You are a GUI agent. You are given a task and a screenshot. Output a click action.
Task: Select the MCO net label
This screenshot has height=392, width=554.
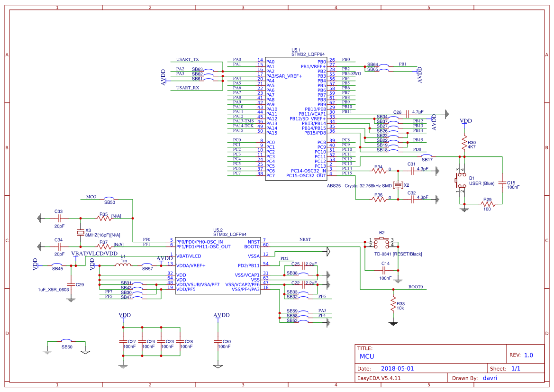pos(91,197)
